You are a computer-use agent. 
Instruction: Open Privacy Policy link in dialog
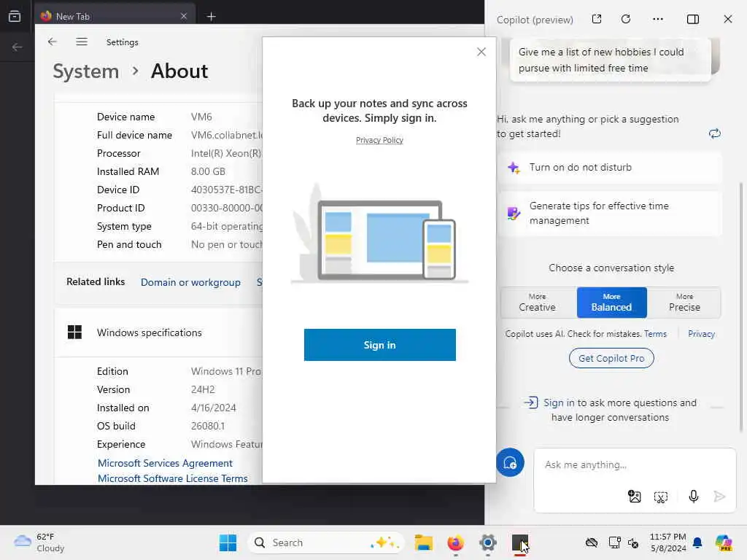pos(379,140)
